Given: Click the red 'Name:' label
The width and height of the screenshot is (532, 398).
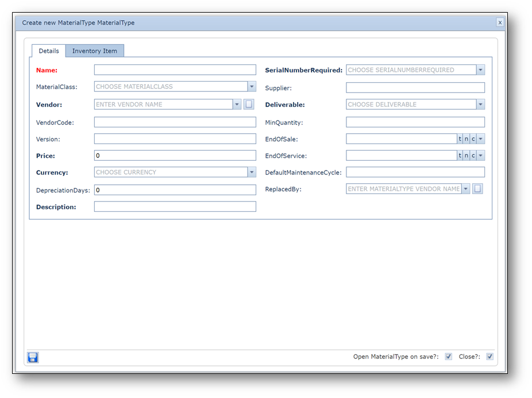Looking at the screenshot, I should (47, 70).
